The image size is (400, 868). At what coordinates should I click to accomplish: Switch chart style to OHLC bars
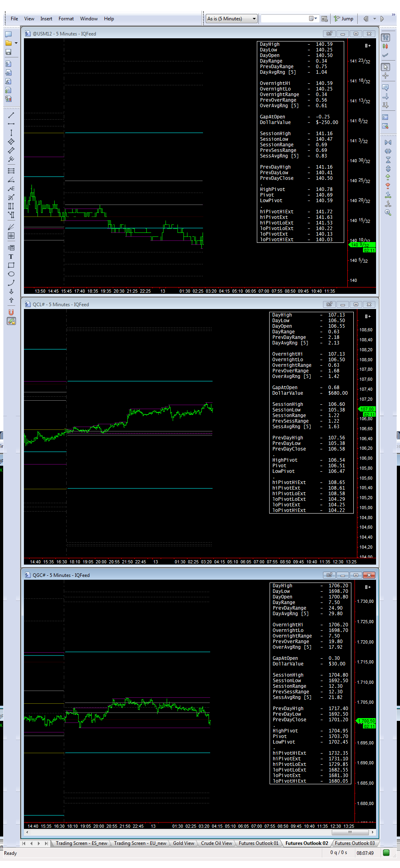pyautogui.click(x=386, y=37)
